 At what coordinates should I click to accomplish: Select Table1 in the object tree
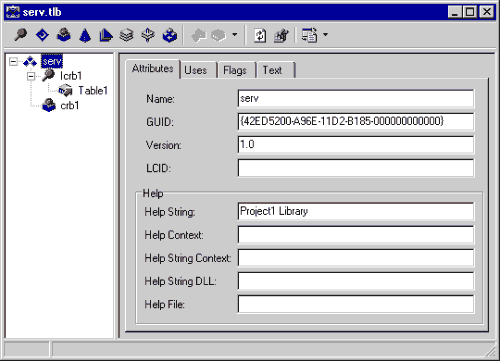[93, 91]
